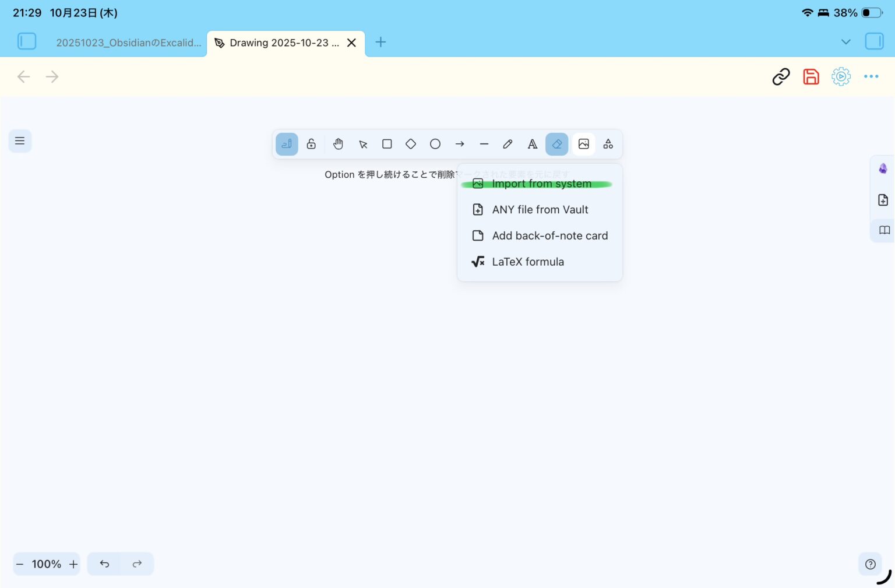
Task: Open the three-dots more options menu
Action: click(x=871, y=76)
